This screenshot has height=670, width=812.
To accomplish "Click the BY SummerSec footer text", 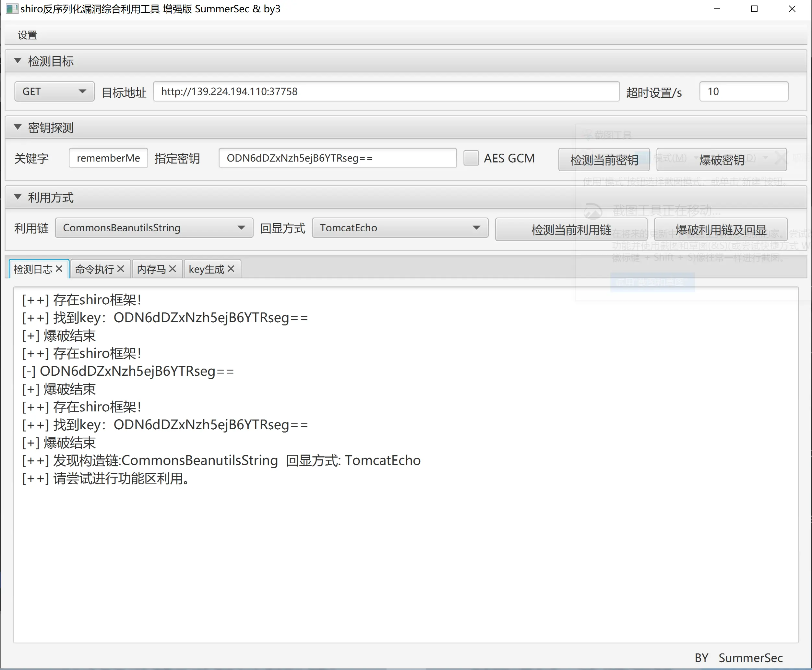I will [x=738, y=657].
